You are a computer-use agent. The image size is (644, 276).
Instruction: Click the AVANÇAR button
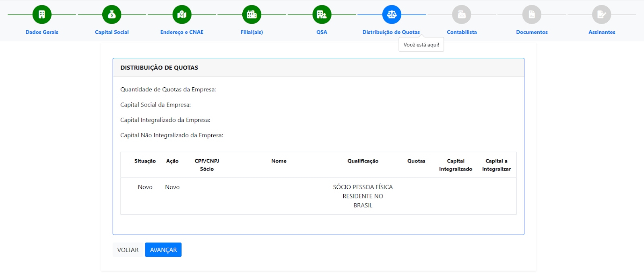pyautogui.click(x=163, y=250)
